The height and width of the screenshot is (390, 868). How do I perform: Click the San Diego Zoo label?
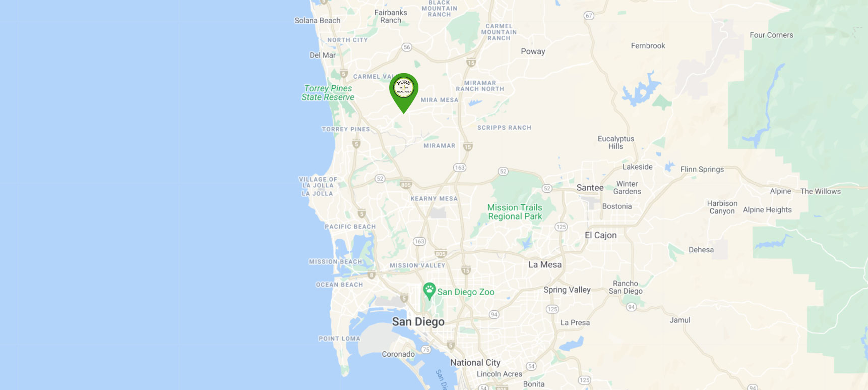(466, 292)
